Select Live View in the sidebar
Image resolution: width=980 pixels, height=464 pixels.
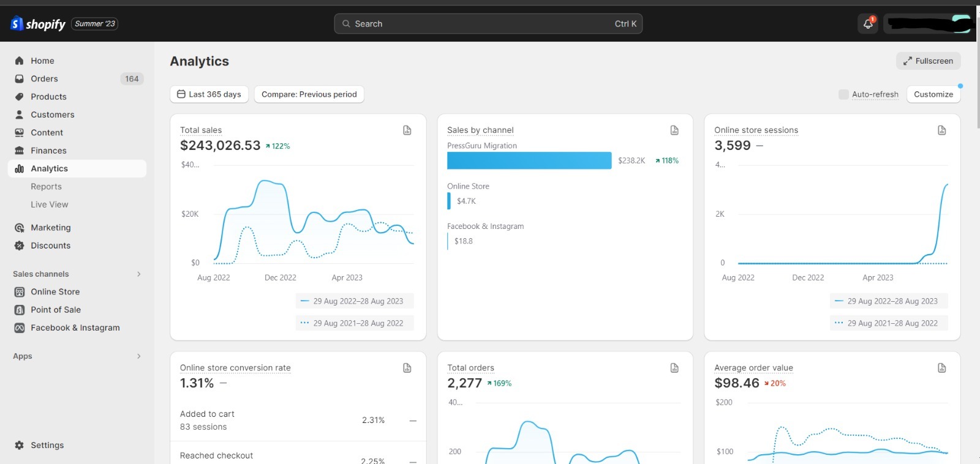[x=49, y=204]
